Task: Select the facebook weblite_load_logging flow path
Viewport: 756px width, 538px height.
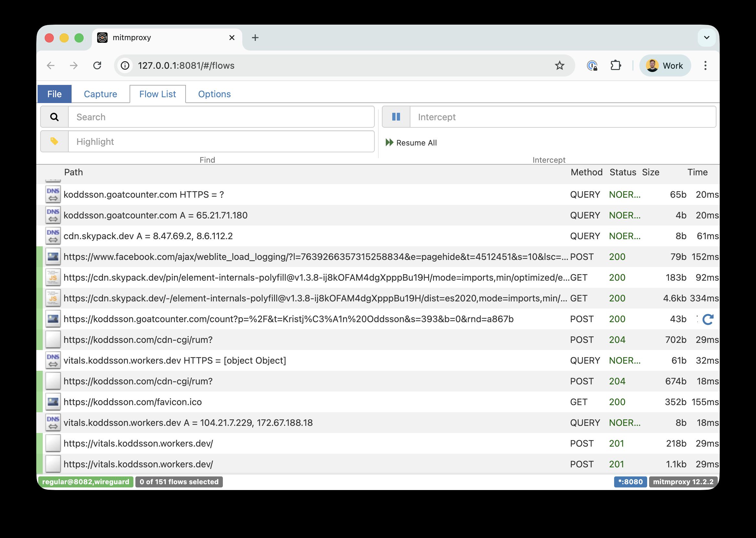Action: coord(316,257)
